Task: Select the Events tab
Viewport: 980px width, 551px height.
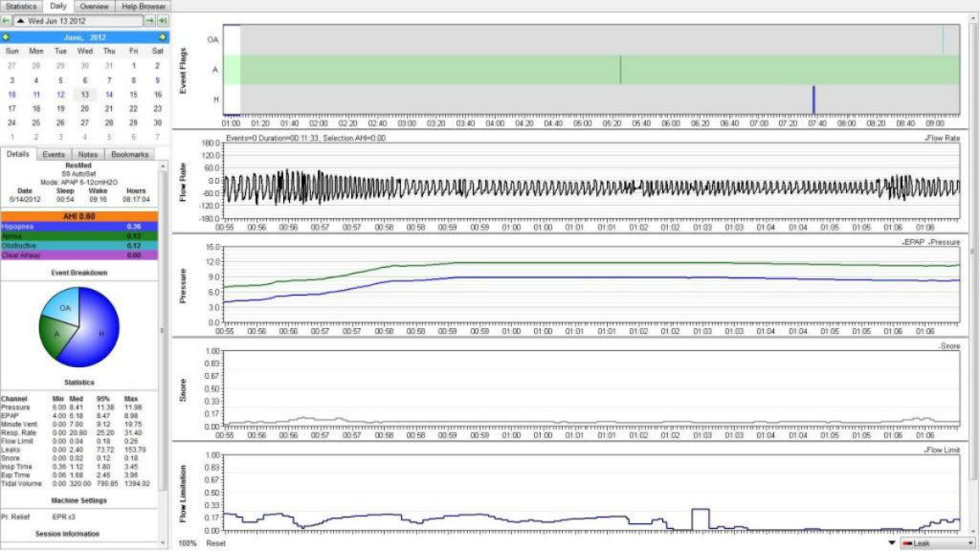Action: [x=54, y=154]
